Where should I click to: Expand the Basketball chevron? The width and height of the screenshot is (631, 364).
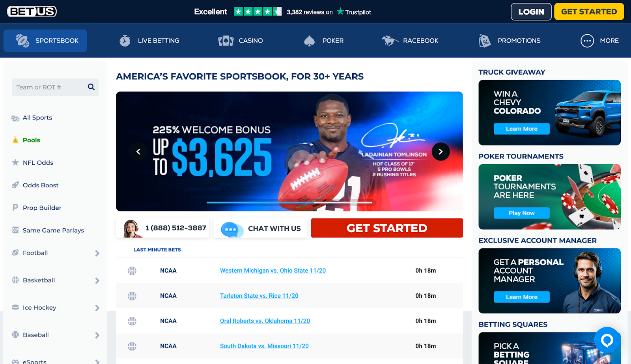(x=97, y=280)
